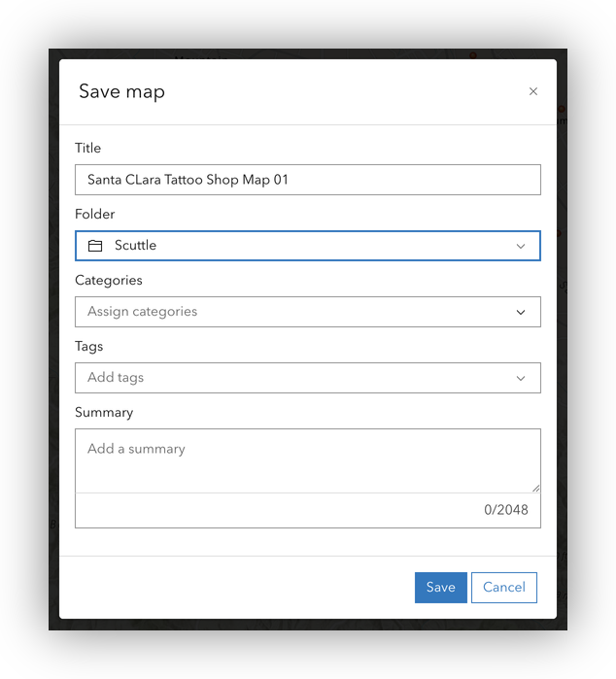Expand the Folder dropdown chevron
Image resolution: width=616 pixels, height=679 pixels.
[521, 246]
